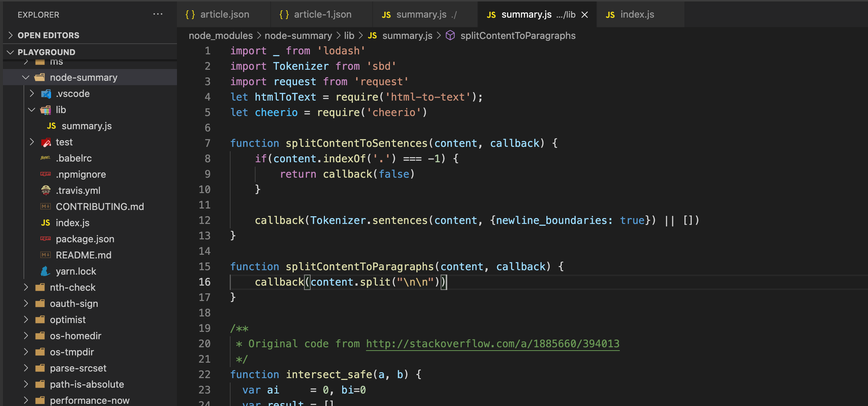This screenshot has width=868, height=406.
Task: Switch to the article-1.json tab
Action: tap(322, 15)
